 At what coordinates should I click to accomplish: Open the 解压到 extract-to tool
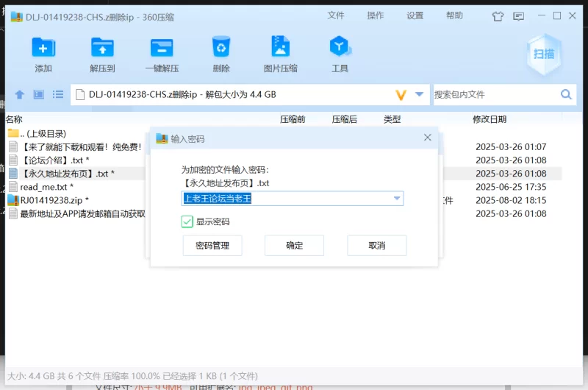[x=102, y=47]
